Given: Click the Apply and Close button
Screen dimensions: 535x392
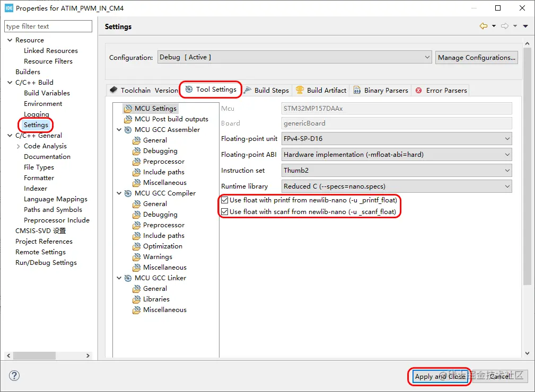Looking at the screenshot, I should pyautogui.click(x=440, y=376).
